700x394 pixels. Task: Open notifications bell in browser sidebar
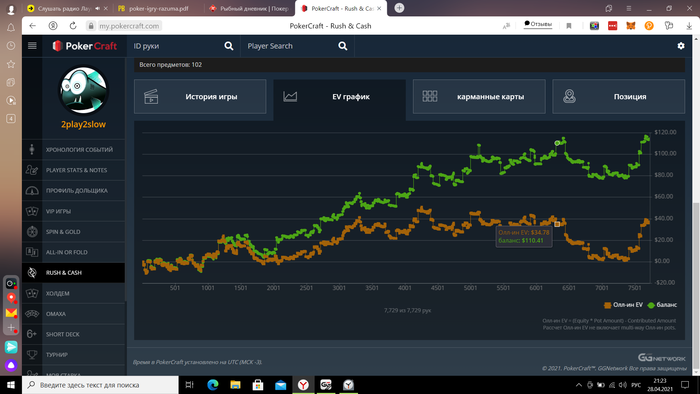tap(11, 28)
